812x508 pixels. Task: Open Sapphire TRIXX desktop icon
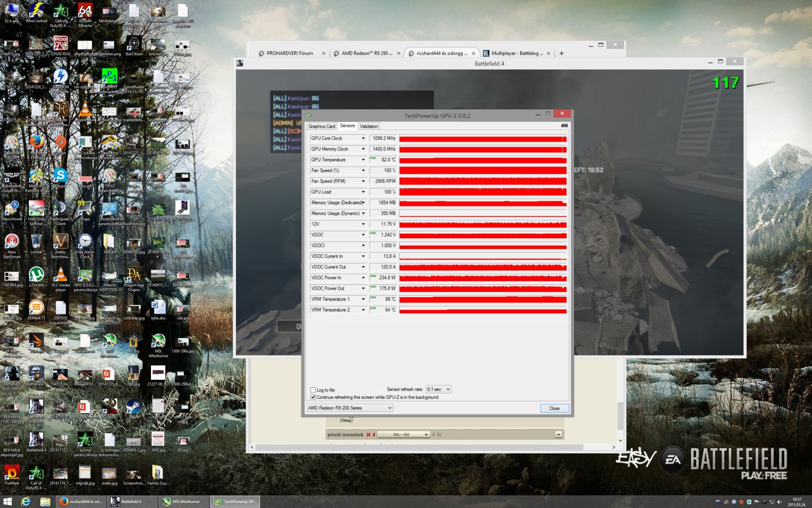12,147
